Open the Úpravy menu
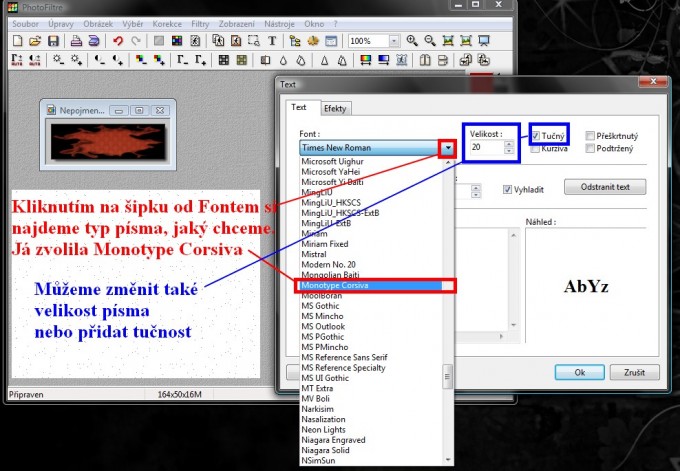This screenshot has height=471, width=680. click(61, 24)
